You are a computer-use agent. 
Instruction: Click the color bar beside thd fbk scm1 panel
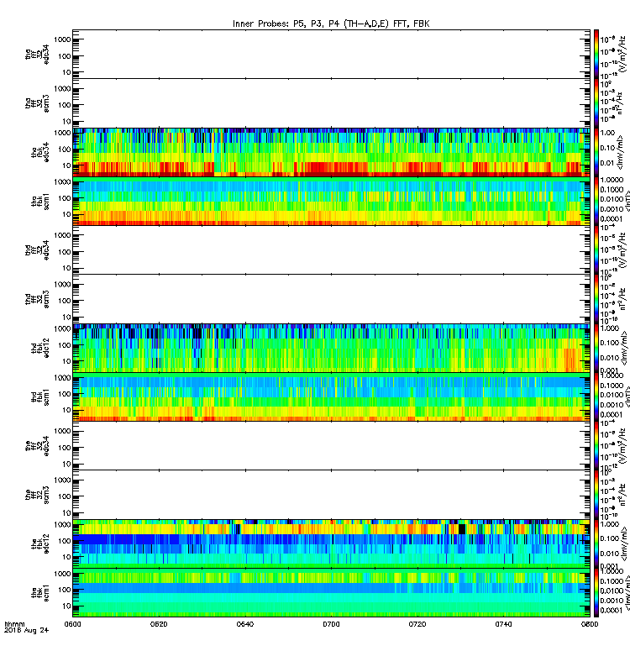pyautogui.click(x=596, y=396)
